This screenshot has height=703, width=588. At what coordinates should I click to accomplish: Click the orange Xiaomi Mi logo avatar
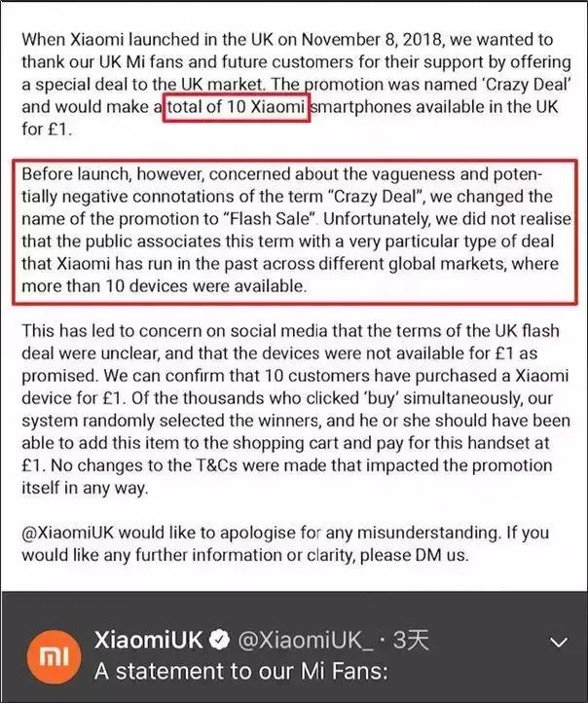pyautogui.click(x=47, y=657)
